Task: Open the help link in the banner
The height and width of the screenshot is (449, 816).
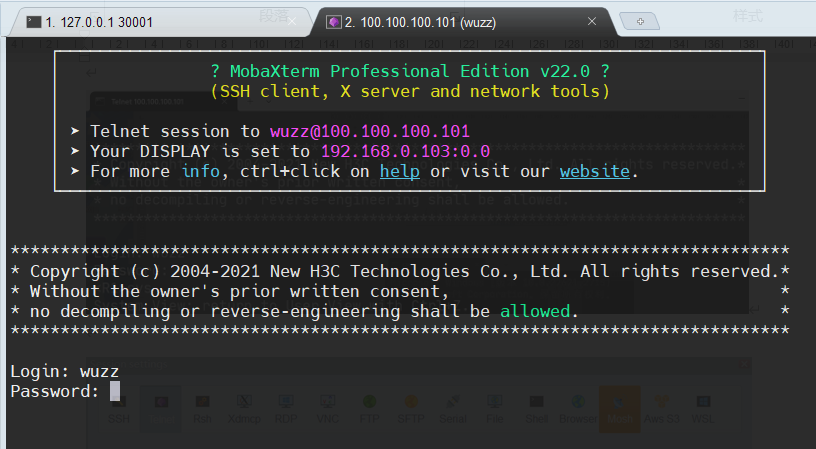Action: click(x=400, y=171)
